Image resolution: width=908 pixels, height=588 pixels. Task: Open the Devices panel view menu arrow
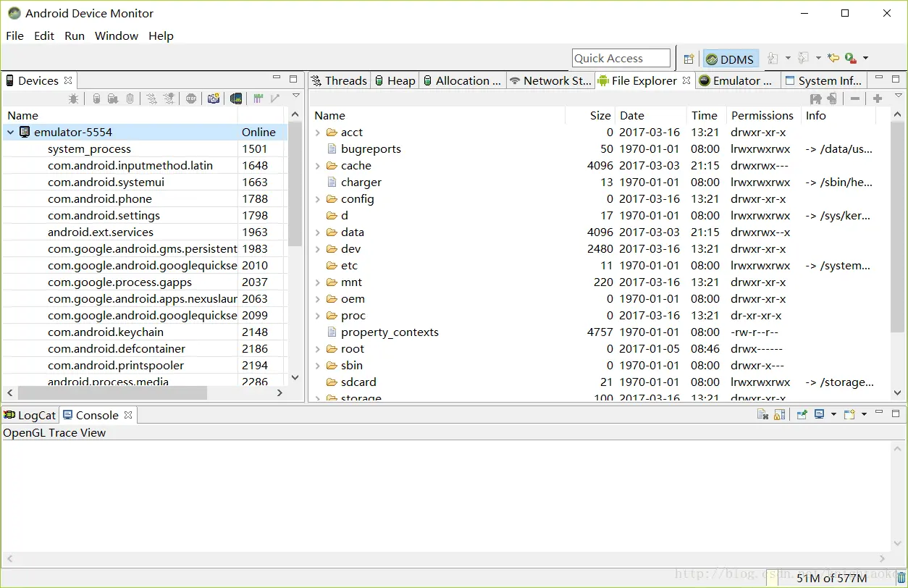[295, 95]
